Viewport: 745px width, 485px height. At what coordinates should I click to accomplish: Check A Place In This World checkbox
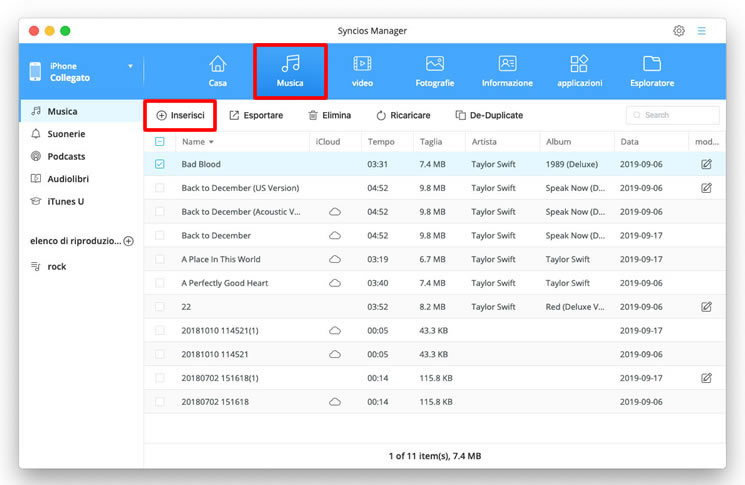(160, 259)
